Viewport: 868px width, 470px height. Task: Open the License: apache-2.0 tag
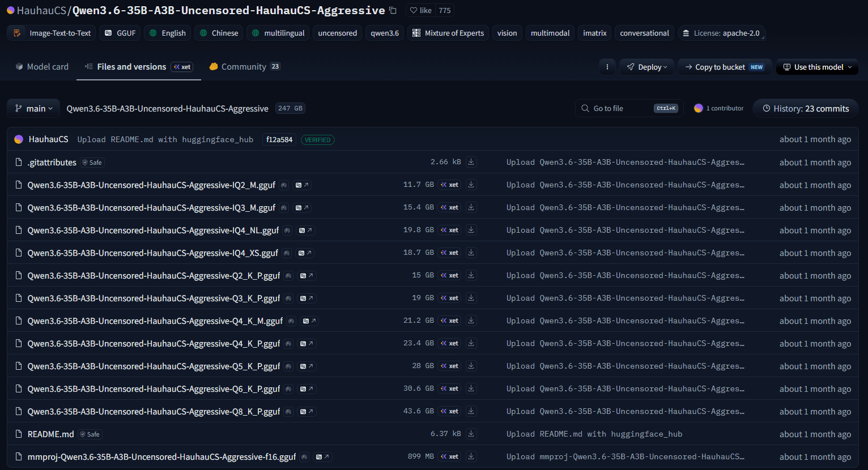722,33
